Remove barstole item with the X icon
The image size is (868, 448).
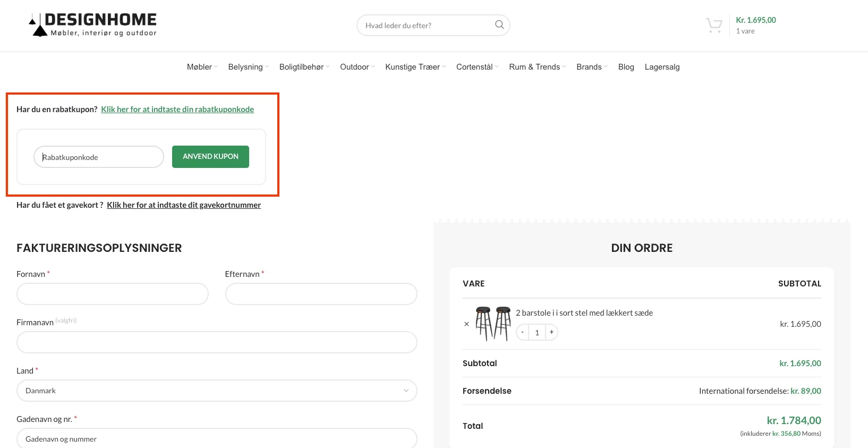[x=466, y=324]
